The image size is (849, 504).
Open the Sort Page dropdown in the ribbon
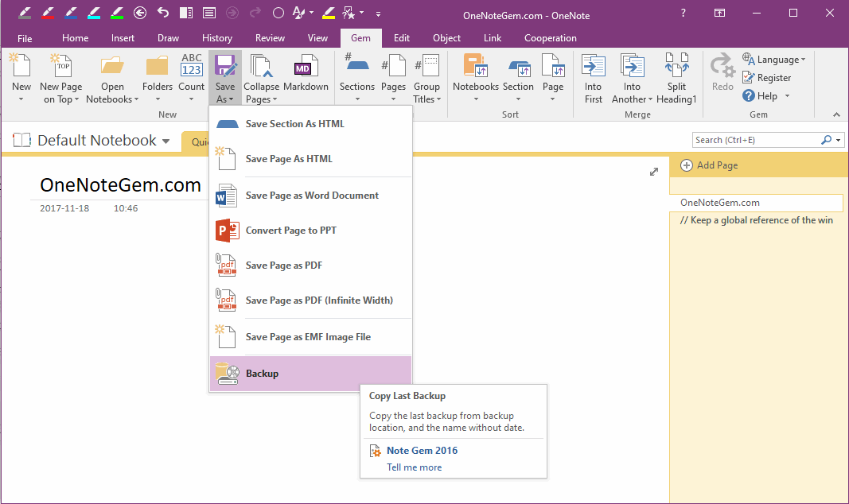[x=553, y=77]
